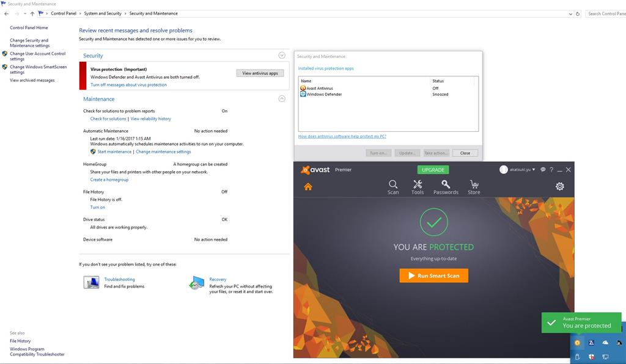Open File History under See also
This screenshot has height=364, width=626.
pyautogui.click(x=20, y=341)
